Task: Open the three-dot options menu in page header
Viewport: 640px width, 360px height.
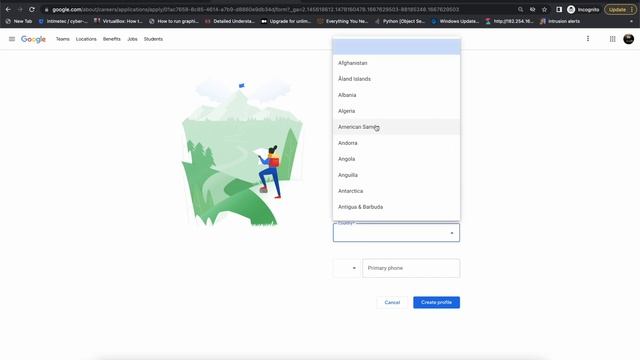Action: point(588,39)
